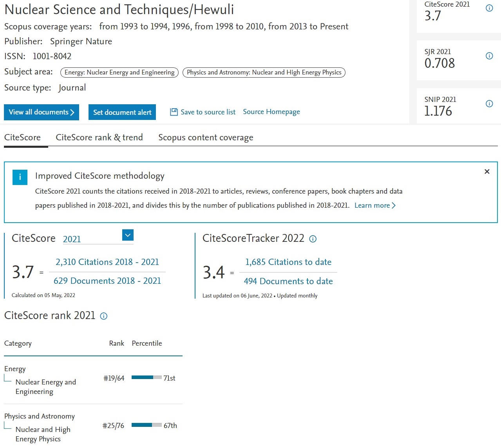
Task: Click the 71st percentile progress bar
Action: click(x=147, y=377)
